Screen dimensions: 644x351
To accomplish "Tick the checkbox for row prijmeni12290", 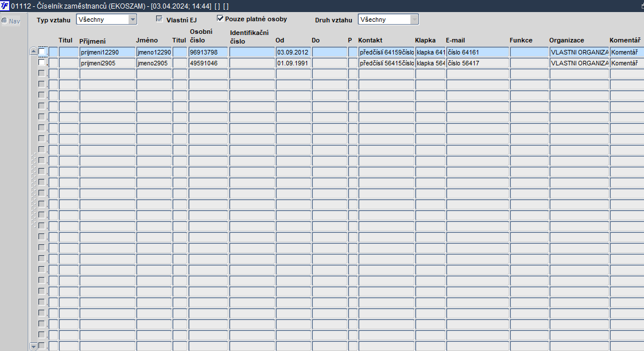I will [x=41, y=52].
